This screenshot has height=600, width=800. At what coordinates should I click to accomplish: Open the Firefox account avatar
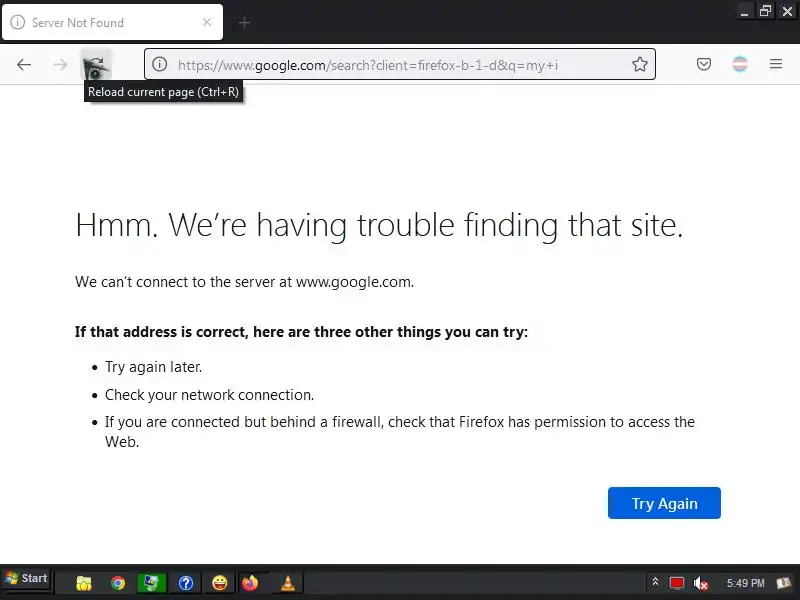(x=740, y=64)
